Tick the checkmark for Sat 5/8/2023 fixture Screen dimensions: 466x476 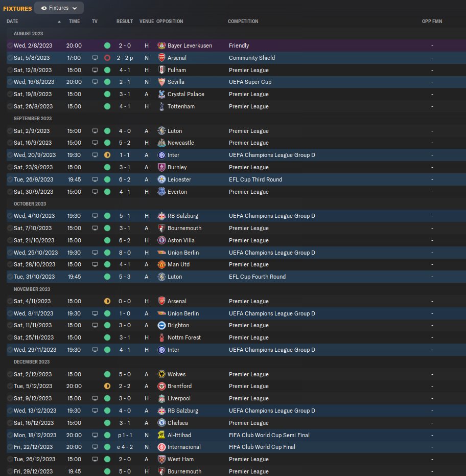click(x=10, y=58)
